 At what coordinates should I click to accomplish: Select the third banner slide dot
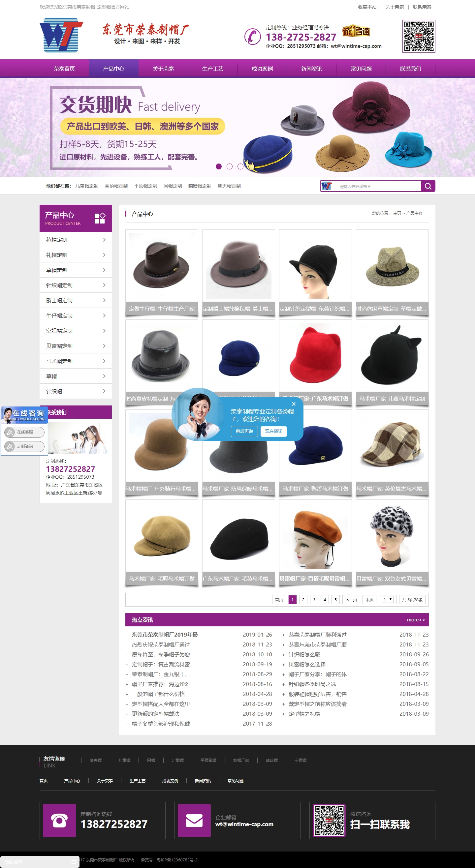pos(240,166)
